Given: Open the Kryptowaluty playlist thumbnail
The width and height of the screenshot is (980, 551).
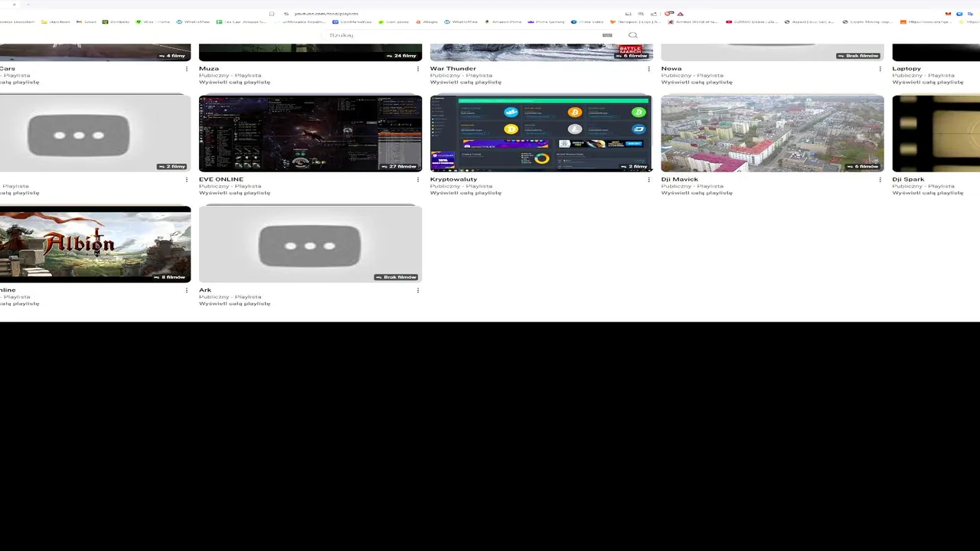Looking at the screenshot, I should (541, 133).
